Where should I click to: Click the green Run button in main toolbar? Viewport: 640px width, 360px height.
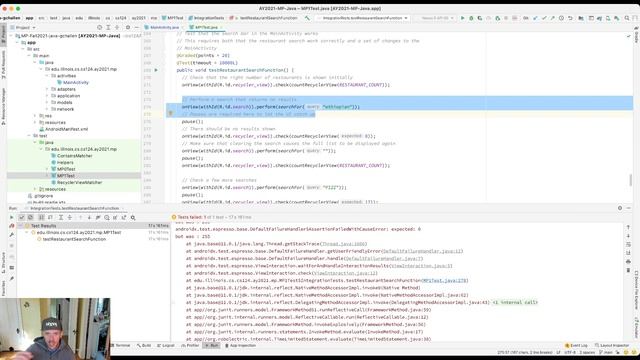point(462,18)
